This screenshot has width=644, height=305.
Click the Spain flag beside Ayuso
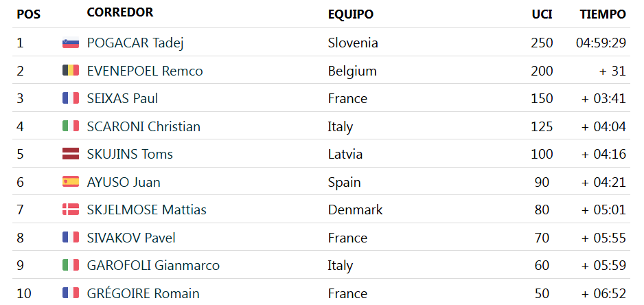coord(71,182)
